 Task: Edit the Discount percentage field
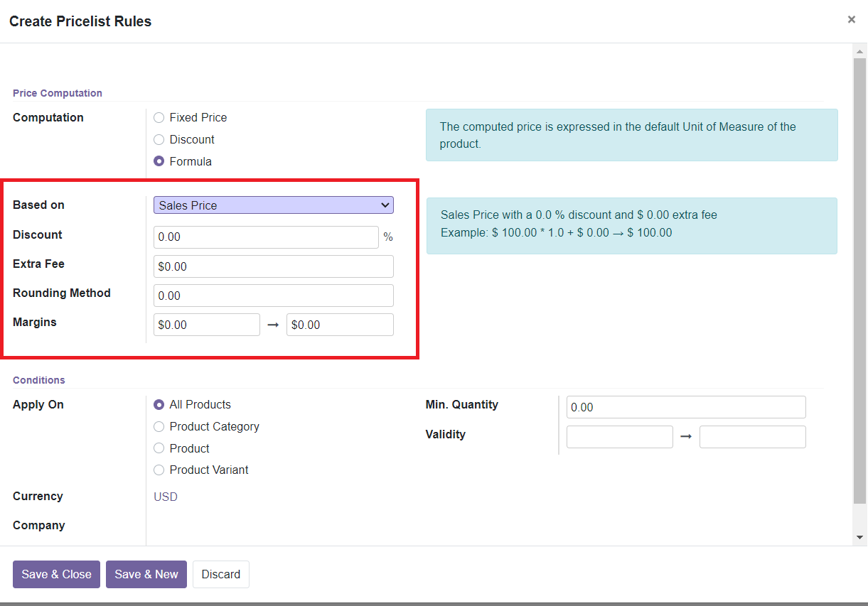pos(266,237)
